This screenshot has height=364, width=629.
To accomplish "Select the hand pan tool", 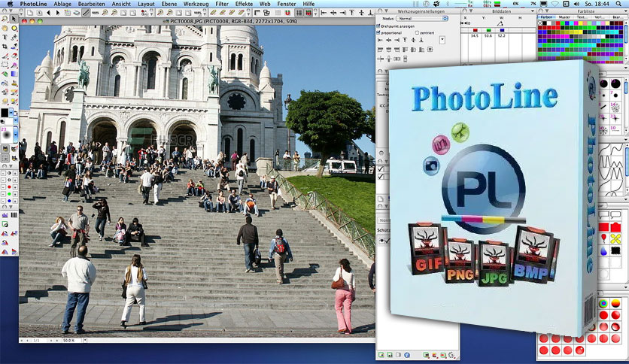I will pos(5,28).
